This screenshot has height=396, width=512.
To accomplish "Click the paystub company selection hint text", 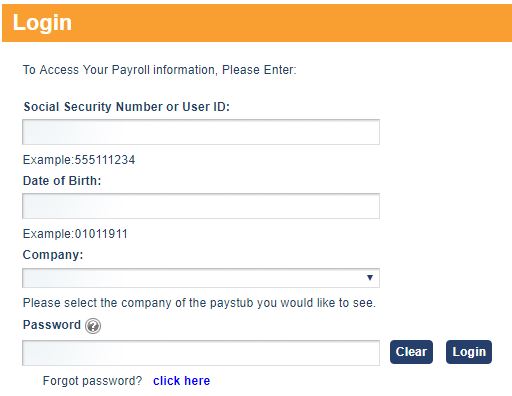I will 199,303.
